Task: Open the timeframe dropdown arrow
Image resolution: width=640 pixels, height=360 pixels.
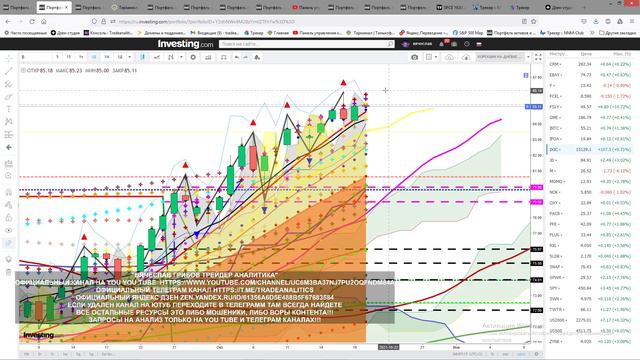Action: [x=130, y=57]
